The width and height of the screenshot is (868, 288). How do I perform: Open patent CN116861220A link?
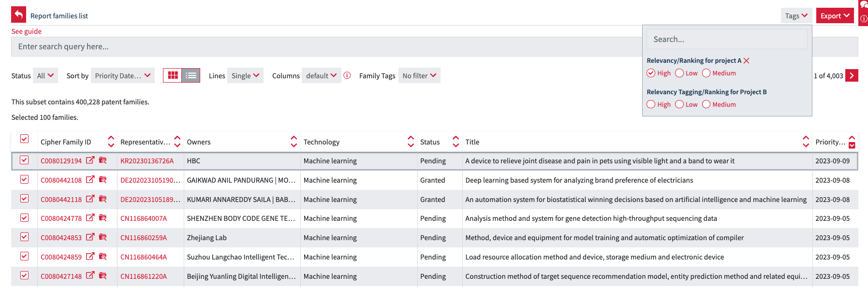pyautogui.click(x=144, y=276)
